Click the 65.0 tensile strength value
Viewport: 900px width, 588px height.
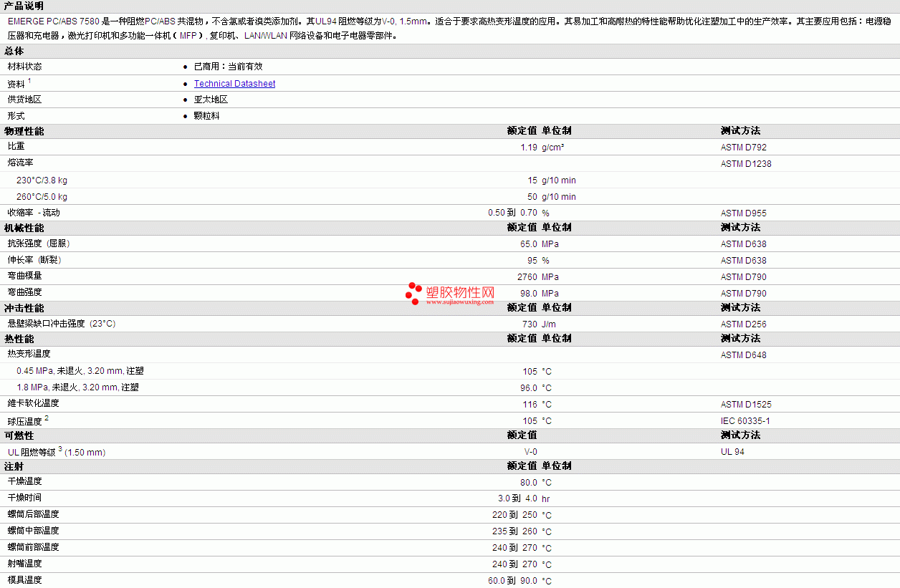pyautogui.click(x=528, y=244)
